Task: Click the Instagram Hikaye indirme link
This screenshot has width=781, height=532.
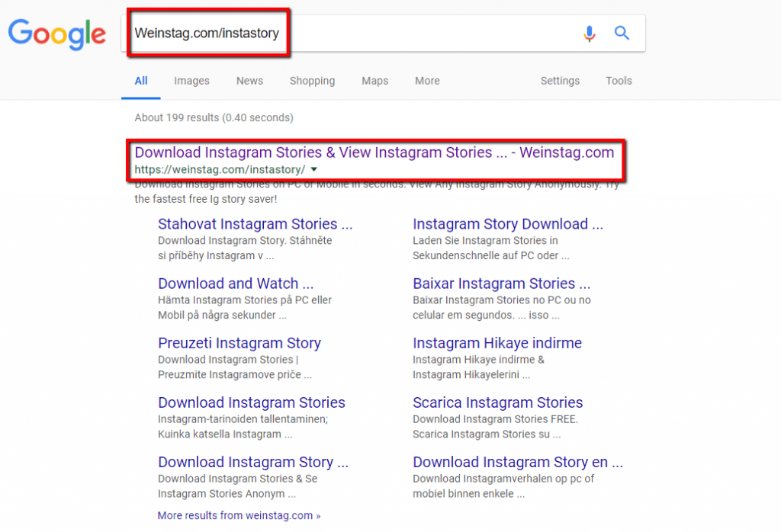Action: tap(497, 343)
